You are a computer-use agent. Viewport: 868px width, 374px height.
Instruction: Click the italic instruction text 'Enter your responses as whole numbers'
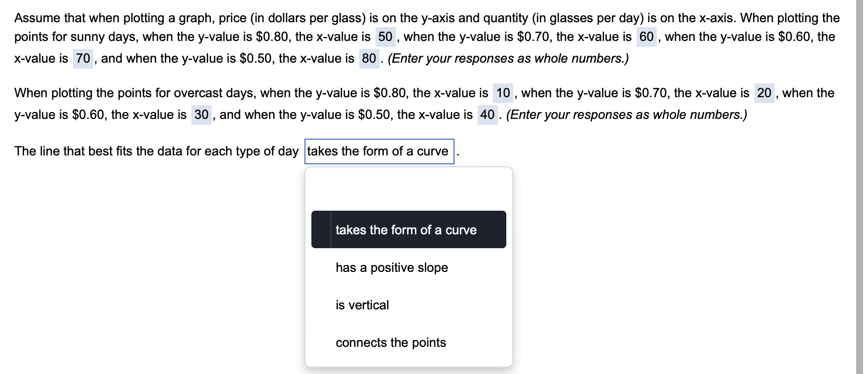pyautogui.click(x=508, y=58)
